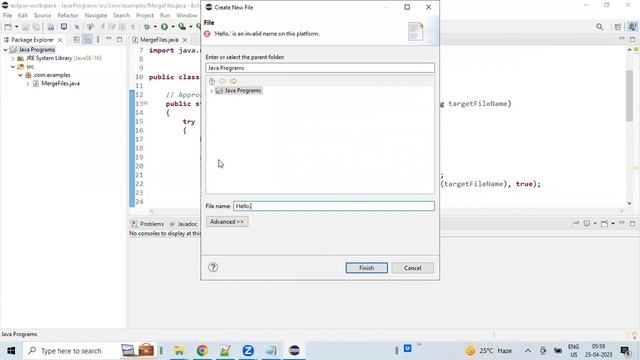
Task: Click the Finish button in Create New File
Action: point(367,268)
